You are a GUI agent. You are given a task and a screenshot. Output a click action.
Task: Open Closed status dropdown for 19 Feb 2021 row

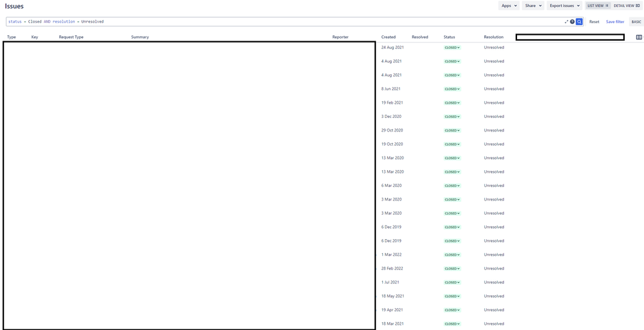click(452, 103)
